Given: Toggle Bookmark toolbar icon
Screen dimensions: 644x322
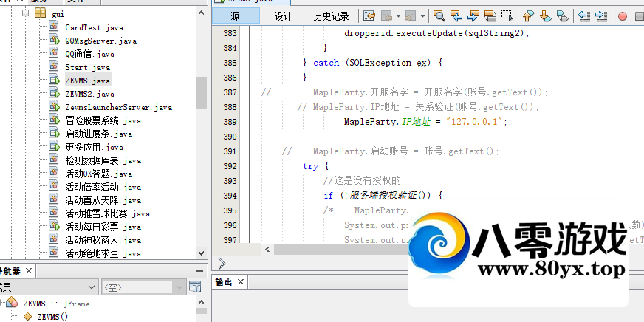Looking at the screenshot, I should click(562, 16).
